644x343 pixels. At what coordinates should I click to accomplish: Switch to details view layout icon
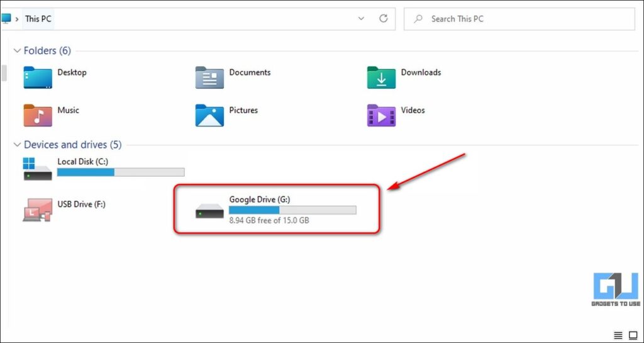(x=618, y=335)
